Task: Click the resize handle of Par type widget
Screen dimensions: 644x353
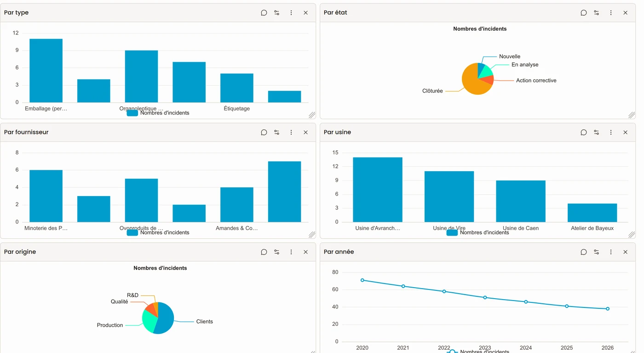Action: point(312,115)
